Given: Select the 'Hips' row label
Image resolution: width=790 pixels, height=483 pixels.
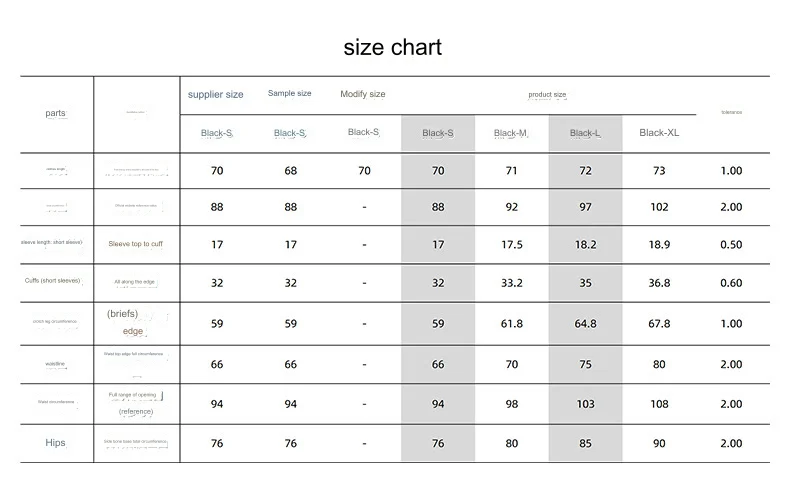Looking at the screenshot, I should [x=55, y=443].
